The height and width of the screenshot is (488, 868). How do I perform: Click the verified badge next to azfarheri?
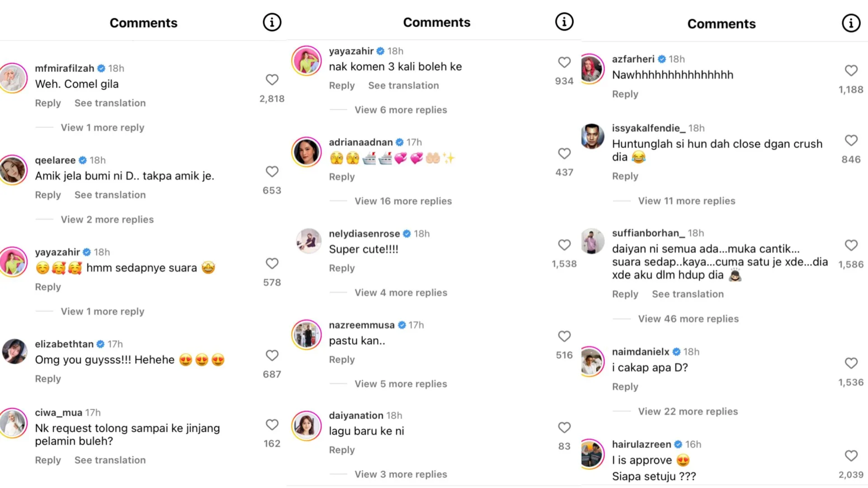pyautogui.click(x=662, y=59)
